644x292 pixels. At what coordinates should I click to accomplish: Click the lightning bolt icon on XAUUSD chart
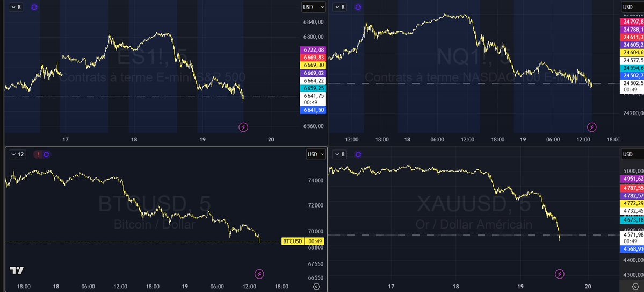pos(559,274)
